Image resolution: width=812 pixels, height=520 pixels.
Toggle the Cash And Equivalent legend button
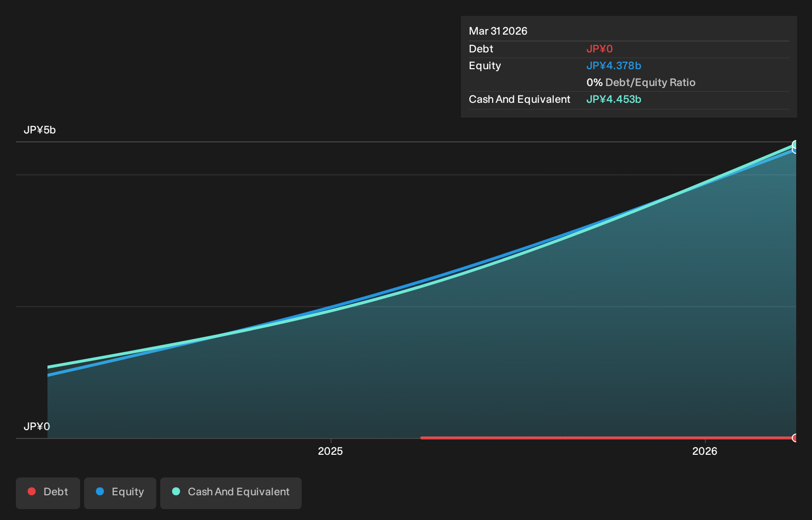click(x=231, y=493)
